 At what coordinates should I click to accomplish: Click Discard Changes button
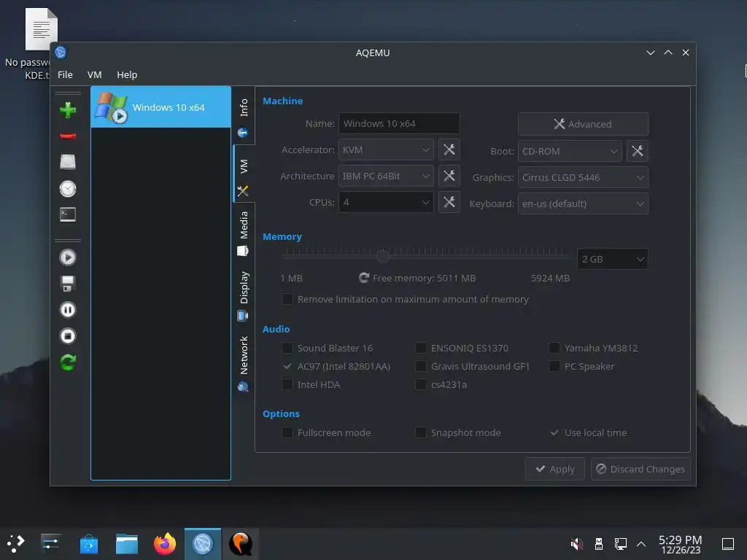coord(640,469)
